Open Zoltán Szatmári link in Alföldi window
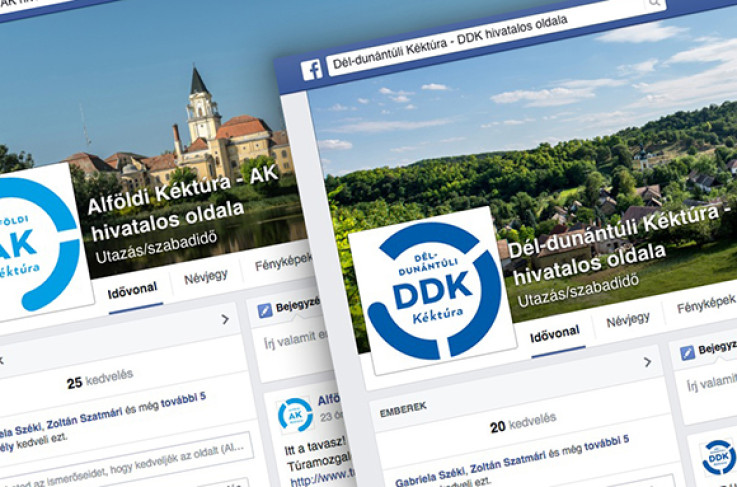This screenshot has width=737, height=487. pyautogui.click(x=84, y=418)
